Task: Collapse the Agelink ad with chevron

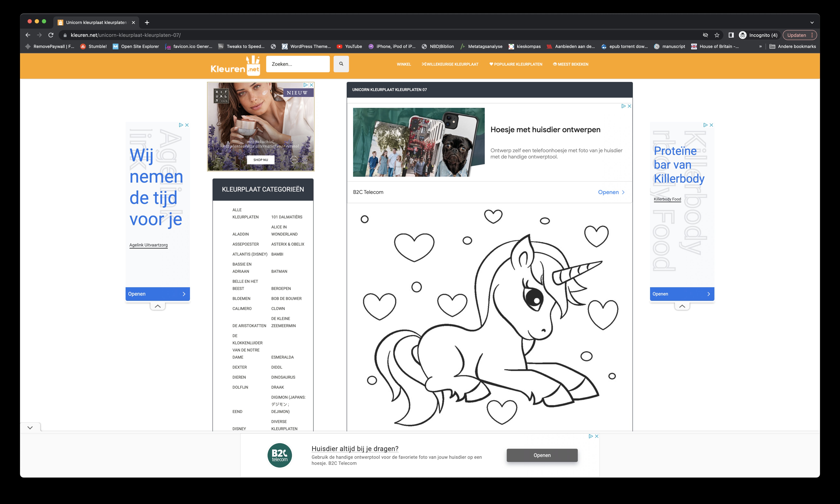Action: (158, 306)
